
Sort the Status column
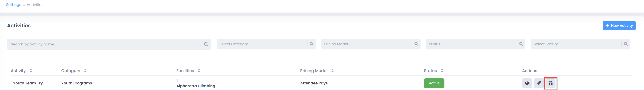(x=442, y=71)
